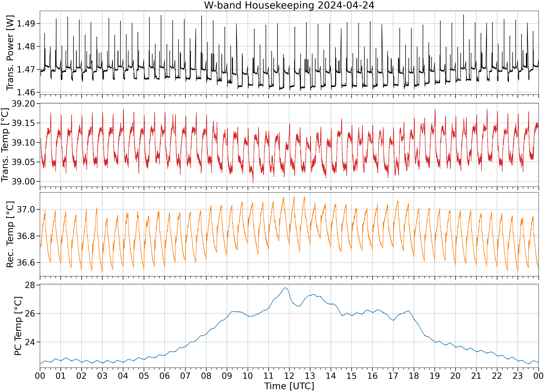Viewport: 545px width, 392px height.
Task: Click the 24 tick on PC Temp axis
Action: point(30,342)
